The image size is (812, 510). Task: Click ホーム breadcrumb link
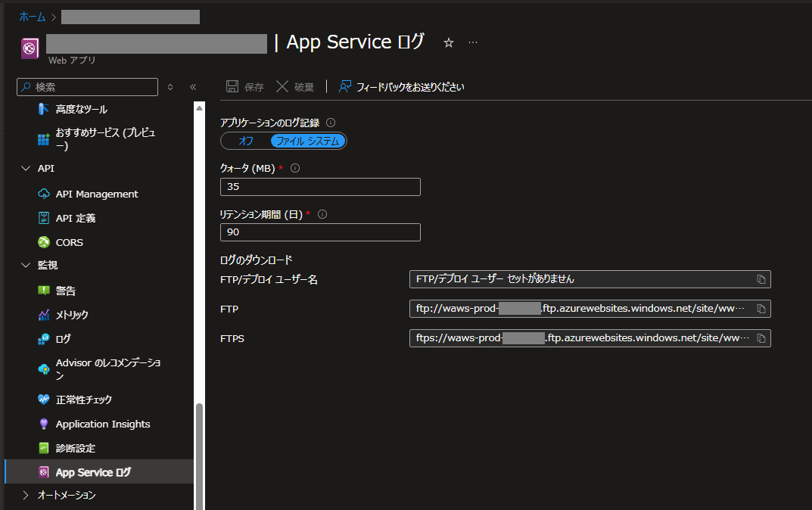click(x=32, y=17)
